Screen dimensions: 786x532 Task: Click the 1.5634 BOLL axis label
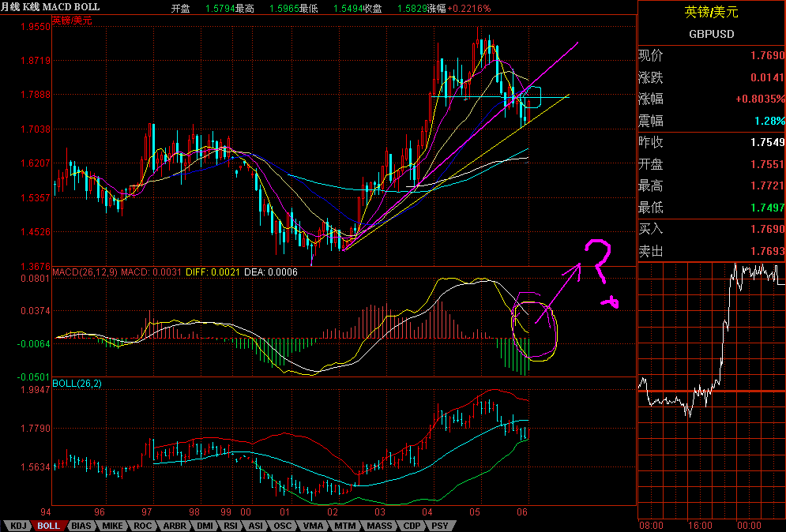click(36, 466)
